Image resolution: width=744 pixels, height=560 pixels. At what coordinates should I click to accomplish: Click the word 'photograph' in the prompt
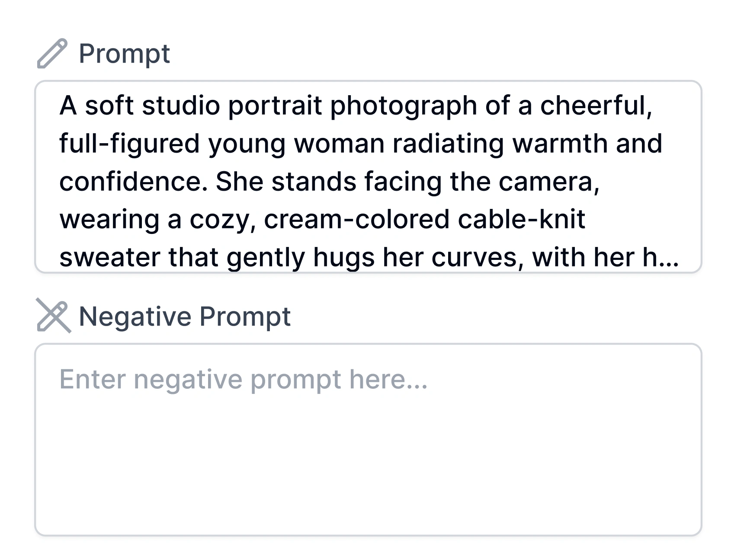point(403,106)
